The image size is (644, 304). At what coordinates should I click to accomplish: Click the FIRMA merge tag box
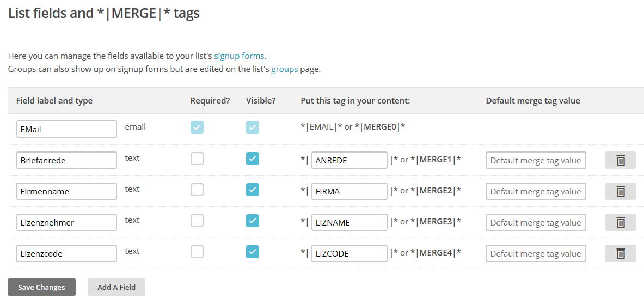click(349, 191)
